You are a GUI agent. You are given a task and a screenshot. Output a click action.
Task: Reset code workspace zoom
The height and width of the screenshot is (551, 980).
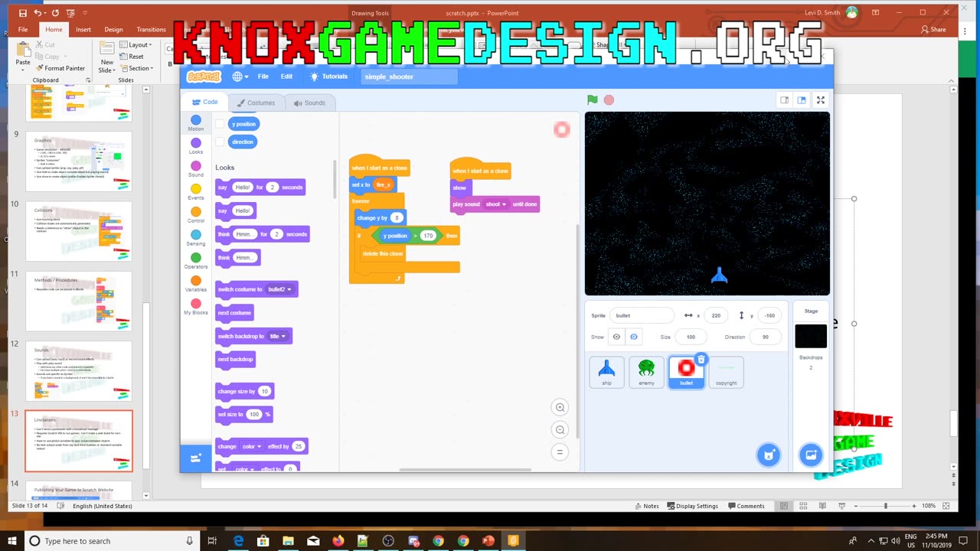pyautogui.click(x=560, y=452)
